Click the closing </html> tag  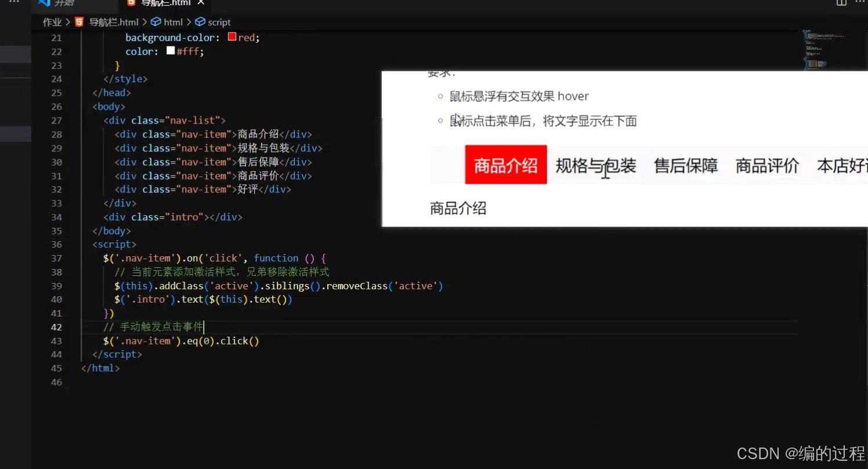tap(100, 368)
